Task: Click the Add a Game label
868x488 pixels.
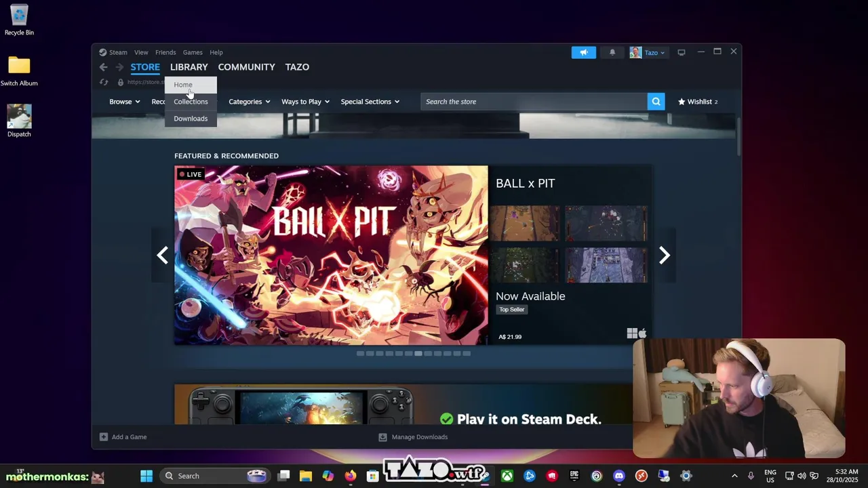Action: point(129,437)
